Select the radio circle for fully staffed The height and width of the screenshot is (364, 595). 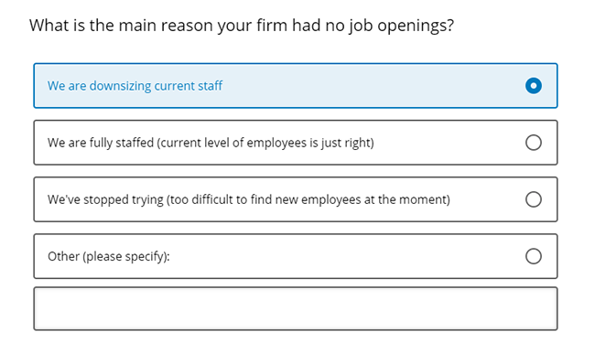pyautogui.click(x=533, y=143)
